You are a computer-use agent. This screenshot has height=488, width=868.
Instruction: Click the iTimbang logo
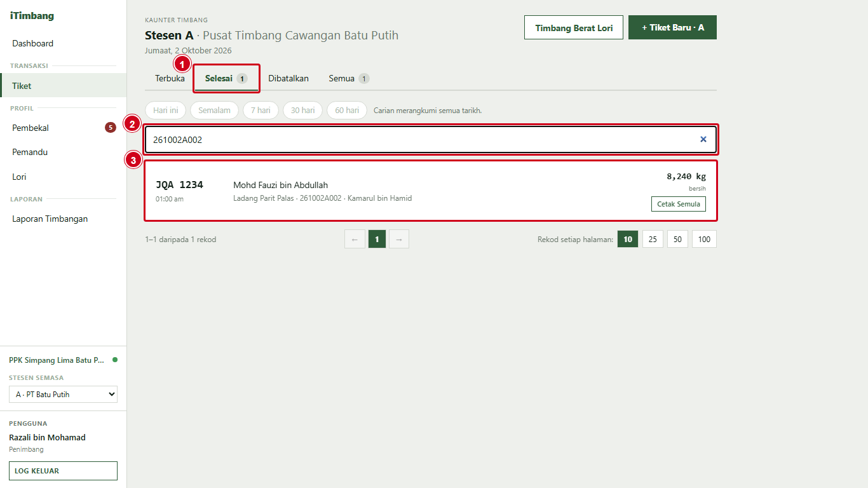[32, 16]
